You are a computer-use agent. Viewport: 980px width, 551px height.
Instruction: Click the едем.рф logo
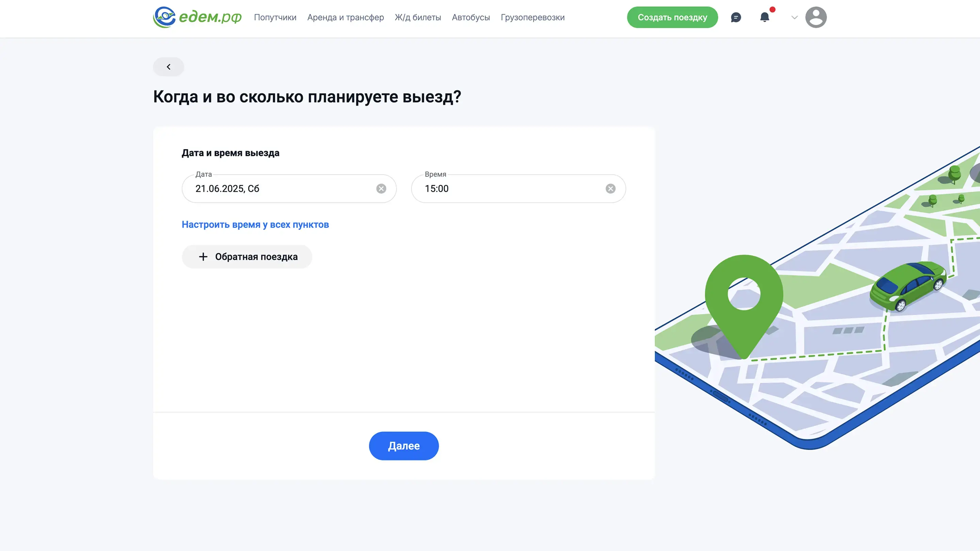pyautogui.click(x=197, y=17)
